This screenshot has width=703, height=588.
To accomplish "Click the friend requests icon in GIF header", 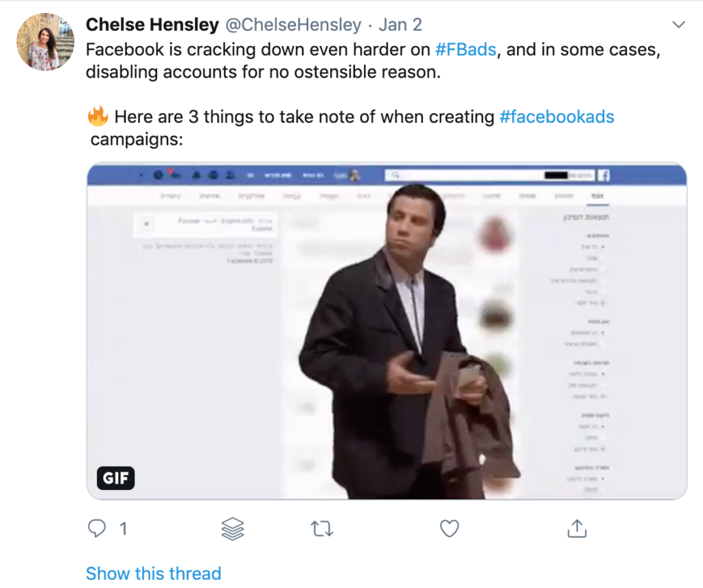I will (230, 176).
